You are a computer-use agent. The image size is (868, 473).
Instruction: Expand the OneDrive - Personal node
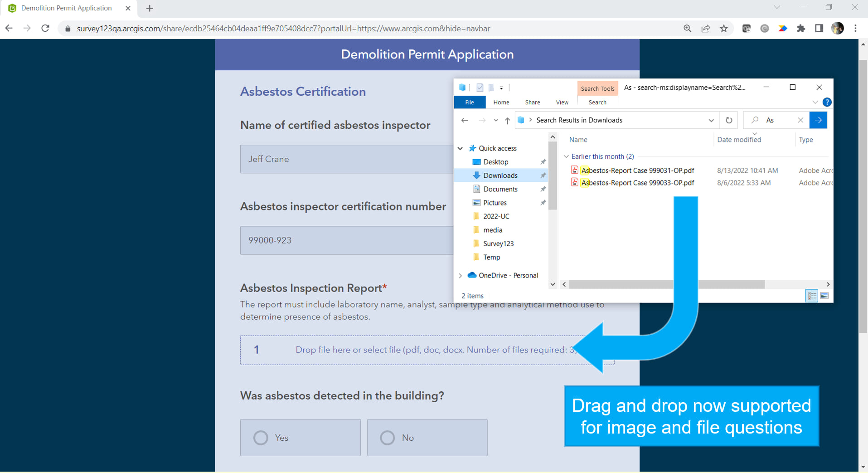tap(461, 275)
